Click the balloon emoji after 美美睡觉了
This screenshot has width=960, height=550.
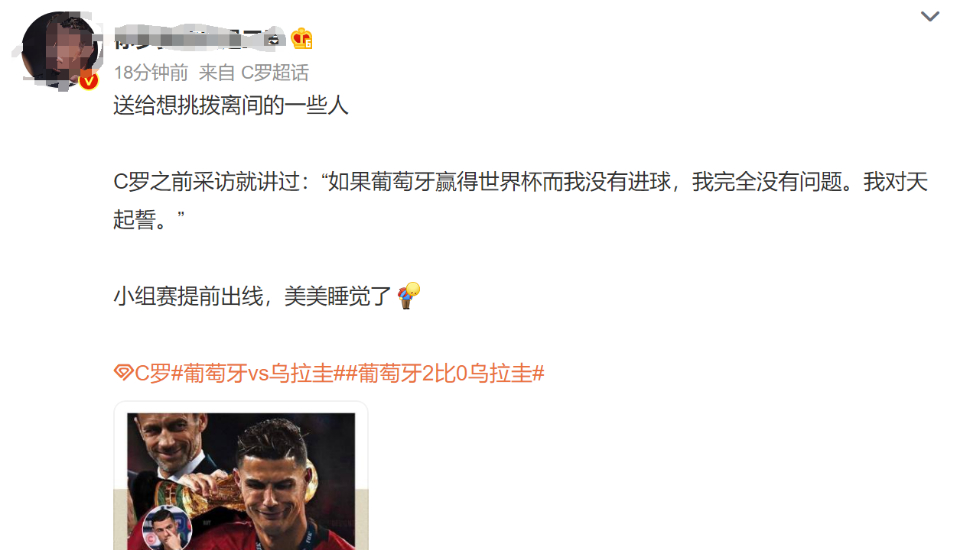coord(408,296)
